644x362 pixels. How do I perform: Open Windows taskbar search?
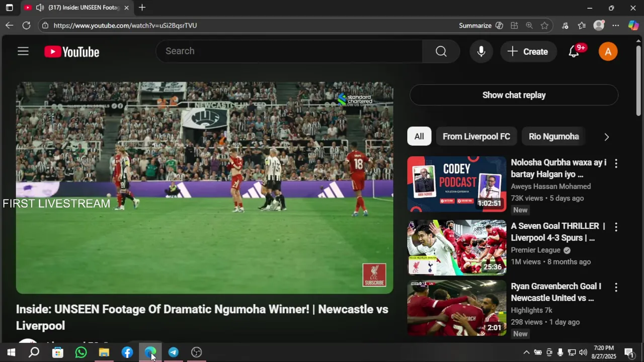pyautogui.click(x=34, y=352)
